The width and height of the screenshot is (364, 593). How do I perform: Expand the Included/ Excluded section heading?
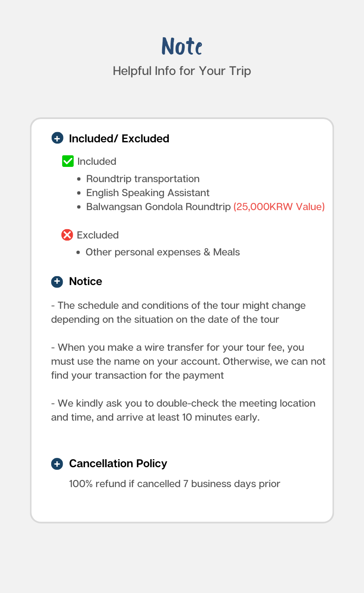pos(119,139)
